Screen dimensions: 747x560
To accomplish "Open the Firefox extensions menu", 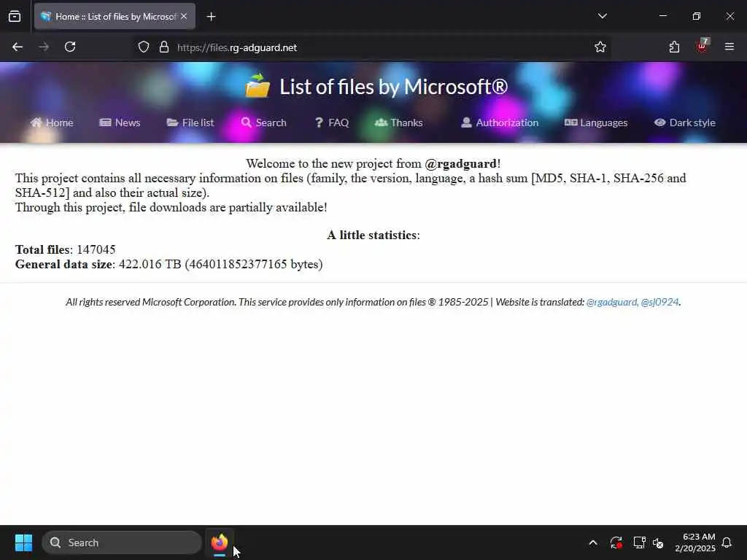I will pyautogui.click(x=674, y=47).
